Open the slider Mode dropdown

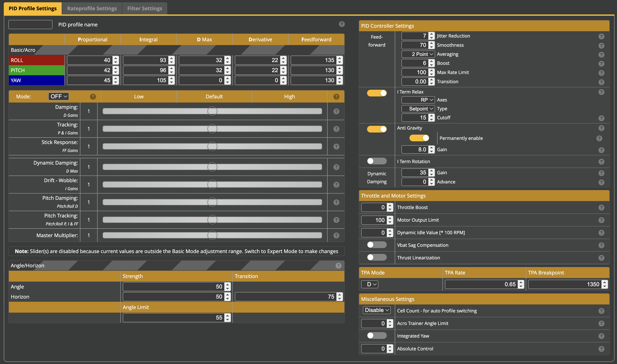[58, 96]
